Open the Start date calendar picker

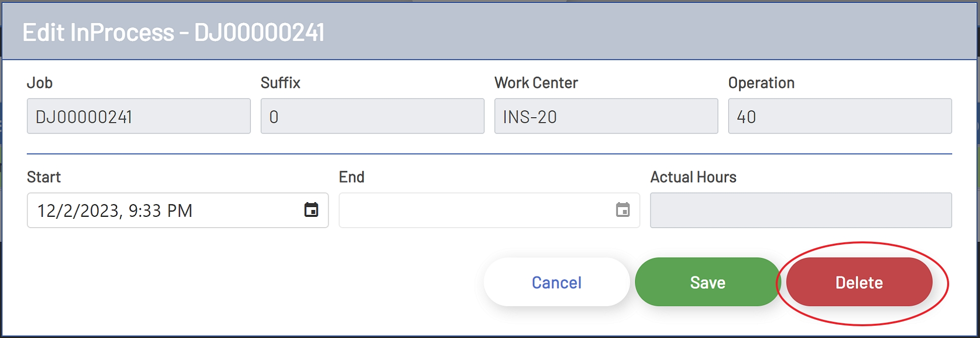point(311,210)
